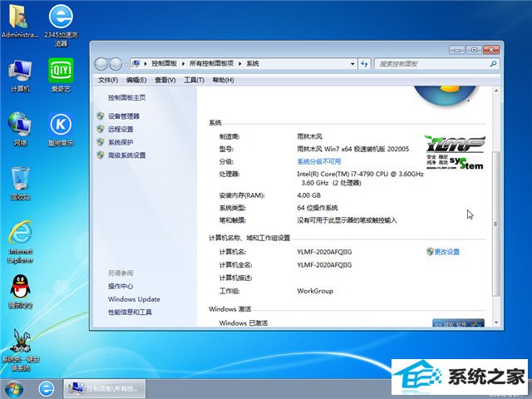Select the Windows 已激活 status text
Screen dimensions: 532x399
click(x=244, y=323)
